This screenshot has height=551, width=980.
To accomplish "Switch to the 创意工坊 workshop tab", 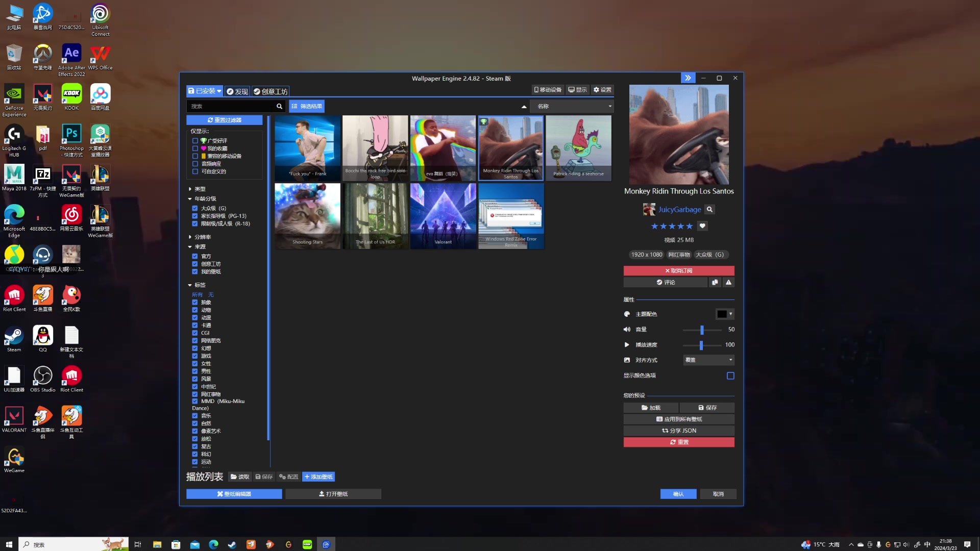I will pyautogui.click(x=271, y=91).
